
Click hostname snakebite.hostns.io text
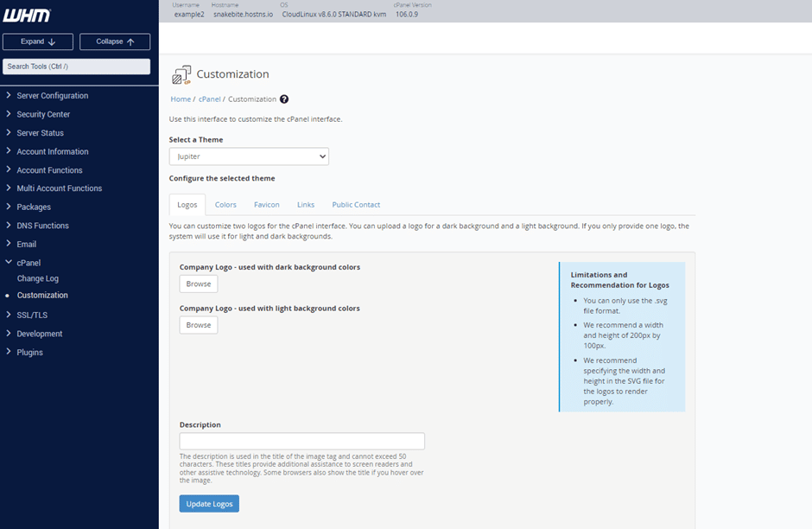click(x=243, y=15)
